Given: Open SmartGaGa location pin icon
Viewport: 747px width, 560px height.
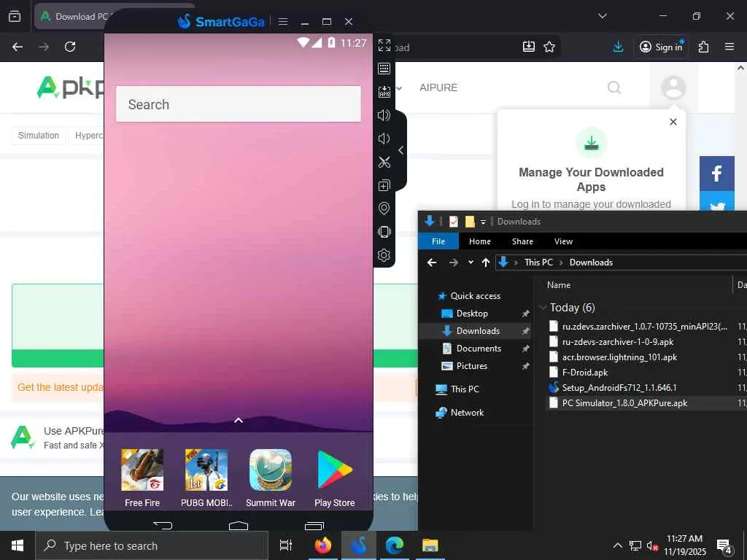Looking at the screenshot, I should tap(384, 209).
